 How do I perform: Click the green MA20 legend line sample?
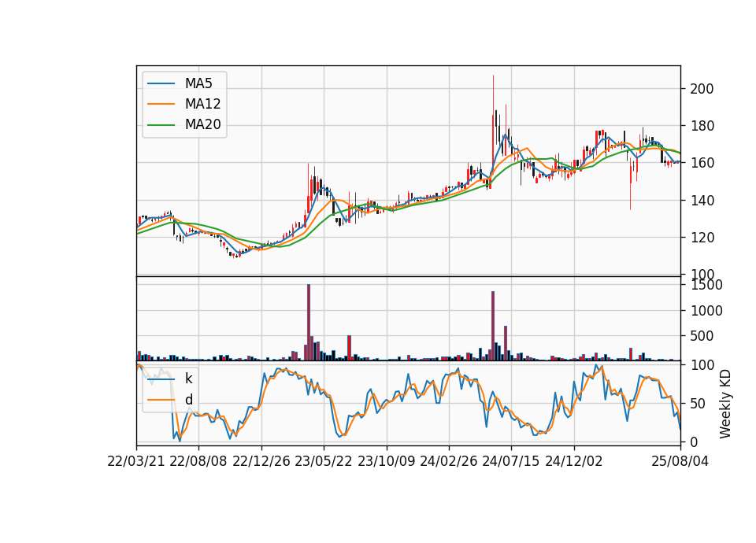tap(161, 125)
